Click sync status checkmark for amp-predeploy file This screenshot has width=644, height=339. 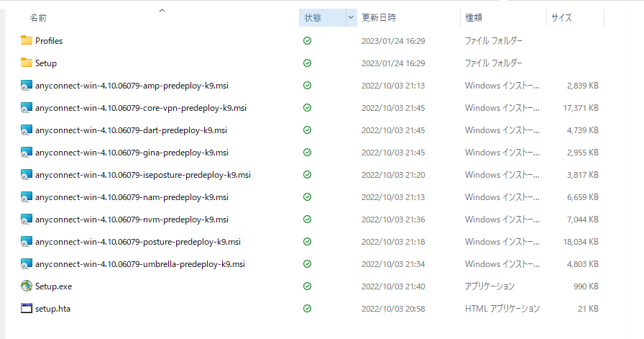[x=307, y=85]
